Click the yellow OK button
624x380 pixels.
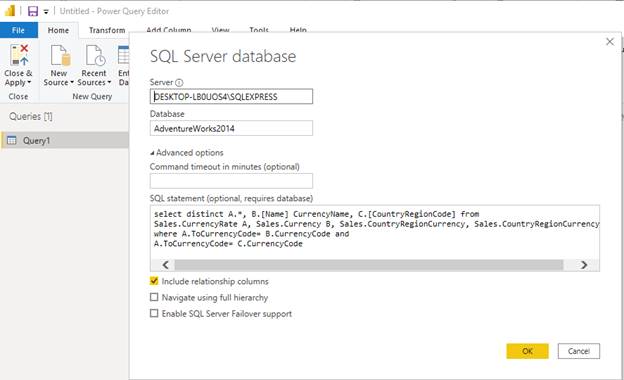527,351
